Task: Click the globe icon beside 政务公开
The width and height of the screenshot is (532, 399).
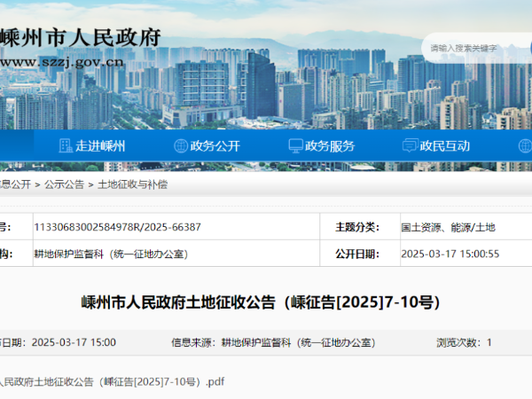Action: pos(181,146)
